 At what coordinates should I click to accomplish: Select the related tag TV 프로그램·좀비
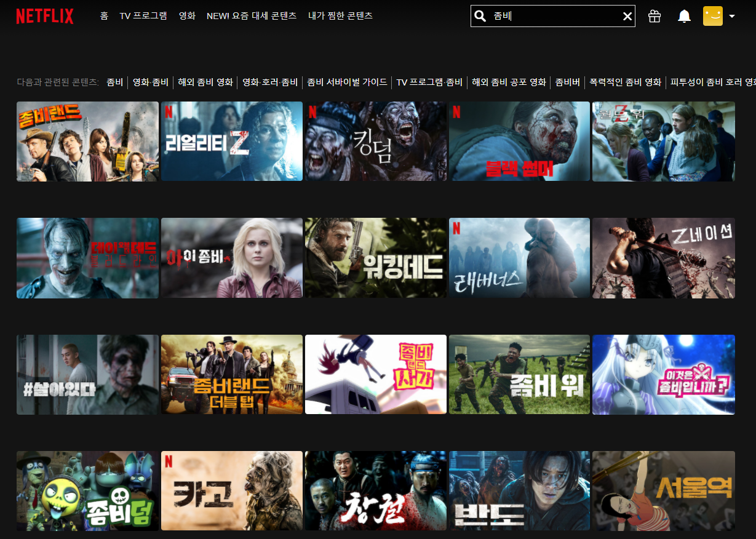[x=429, y=82]
